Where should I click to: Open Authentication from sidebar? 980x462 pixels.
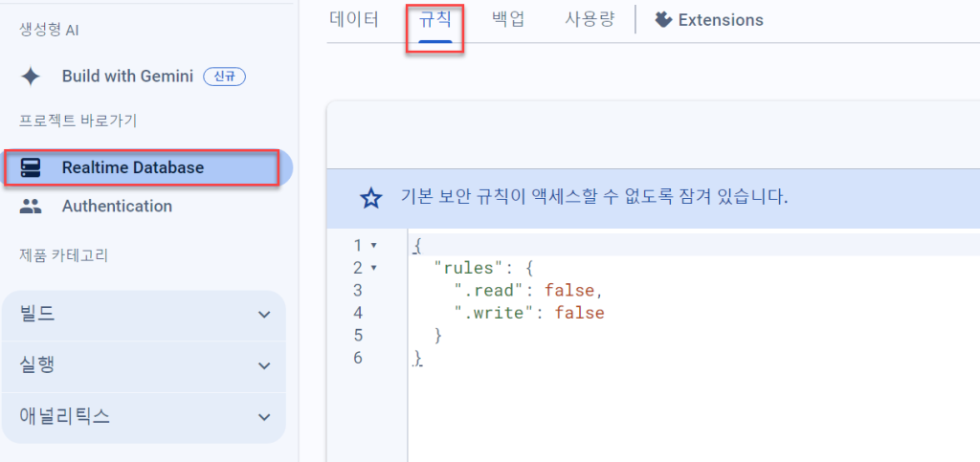pyautogui.click(x=117, y=207)
